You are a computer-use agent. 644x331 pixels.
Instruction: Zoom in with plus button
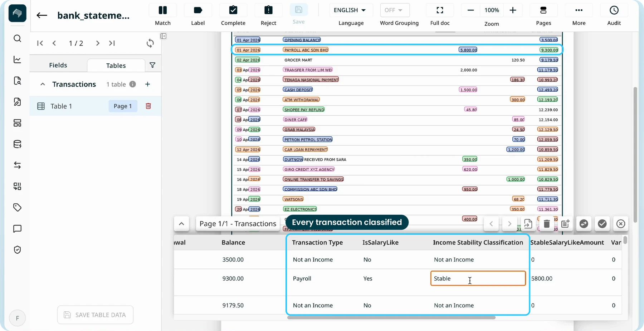pyautogui.click(x=513, y=10)
